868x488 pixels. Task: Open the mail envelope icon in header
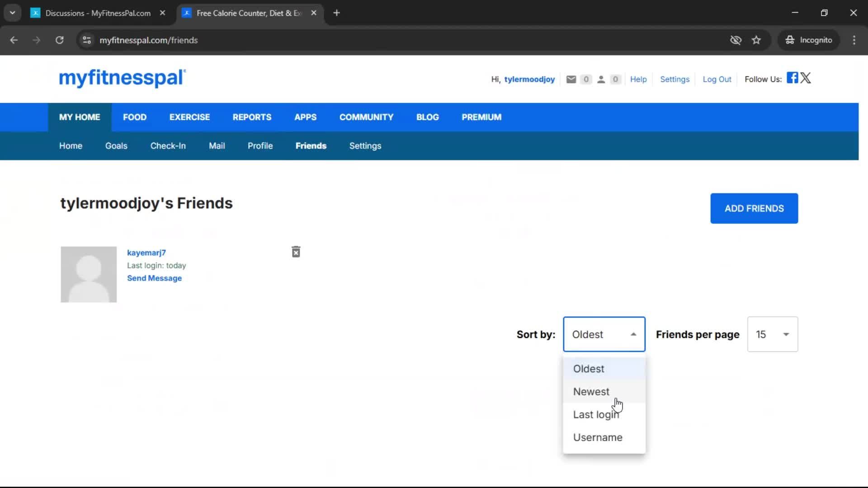(x=571, y=80)
